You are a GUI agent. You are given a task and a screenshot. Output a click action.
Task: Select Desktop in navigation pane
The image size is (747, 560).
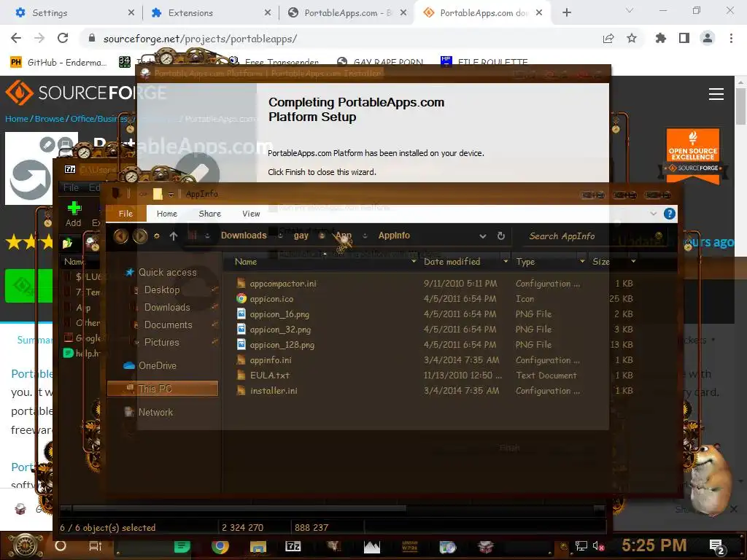point(162,289)
